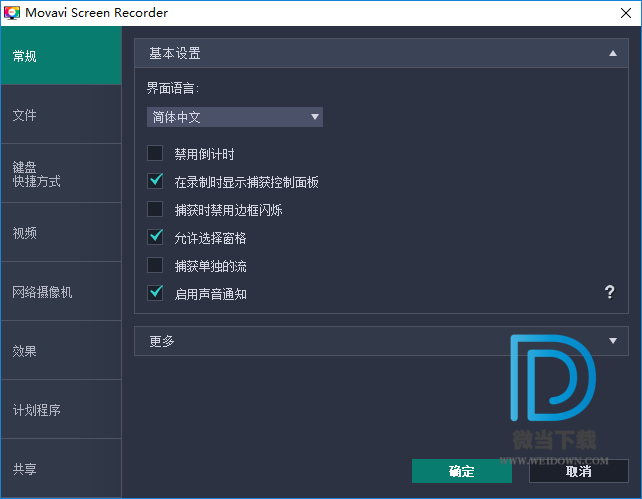
Task: Disable 启用声音通知 checkbox
Action: pos(155,293)
